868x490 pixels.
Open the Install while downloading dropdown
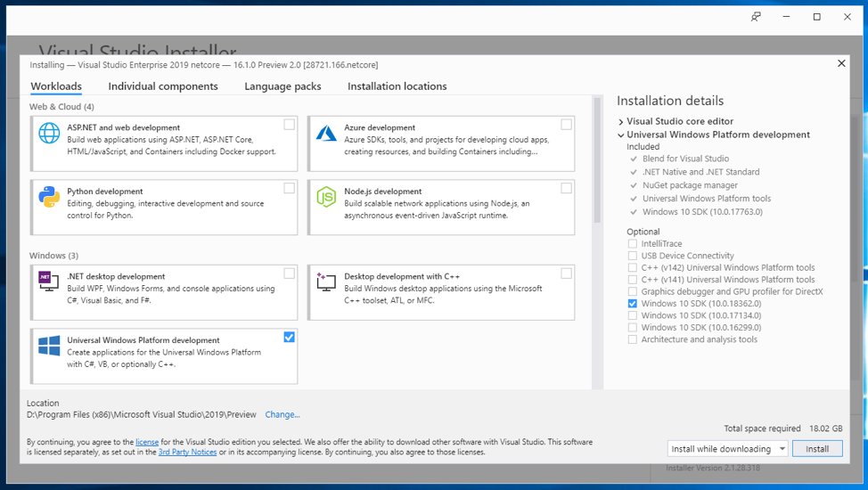point(727,448)
